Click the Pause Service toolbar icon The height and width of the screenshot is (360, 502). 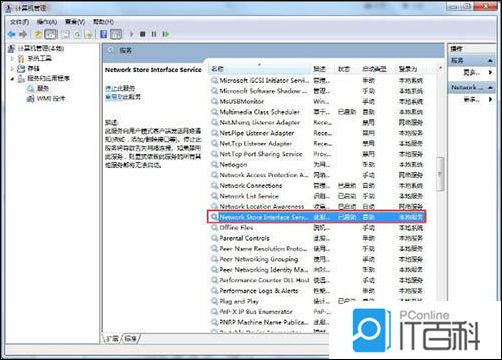[x=154, y=34]
